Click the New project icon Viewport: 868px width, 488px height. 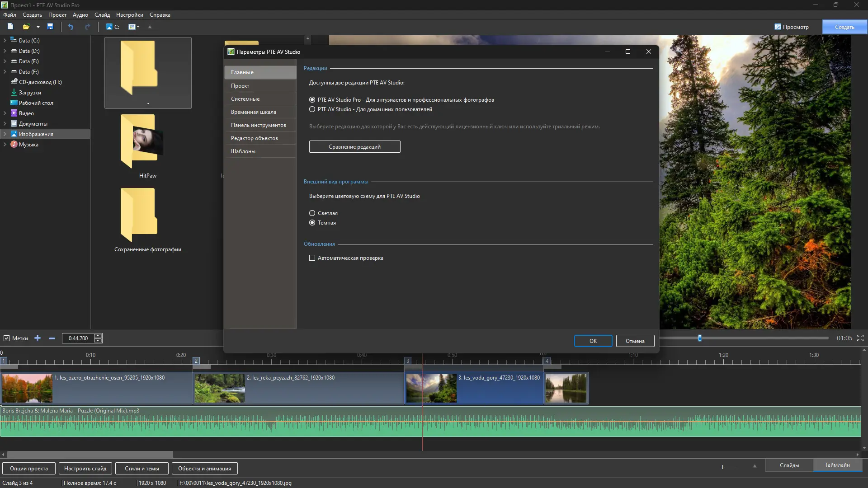pyautogui.click(x=10, y=27)
